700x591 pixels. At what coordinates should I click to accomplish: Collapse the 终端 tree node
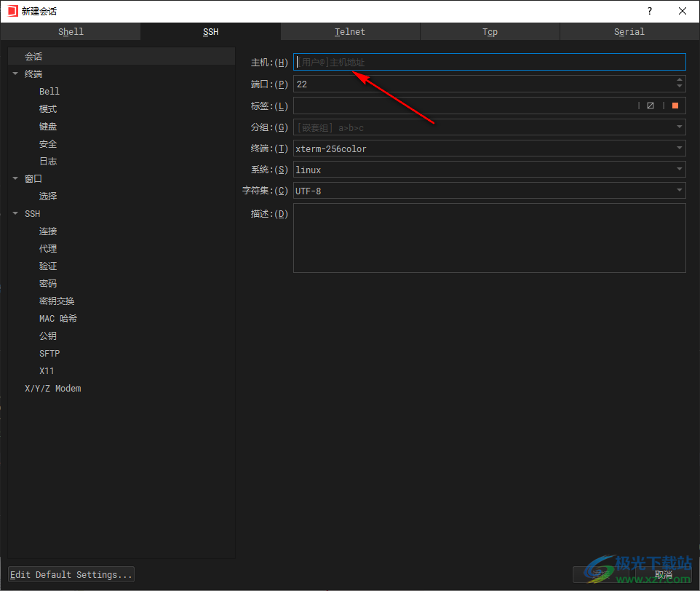[15, 74]
